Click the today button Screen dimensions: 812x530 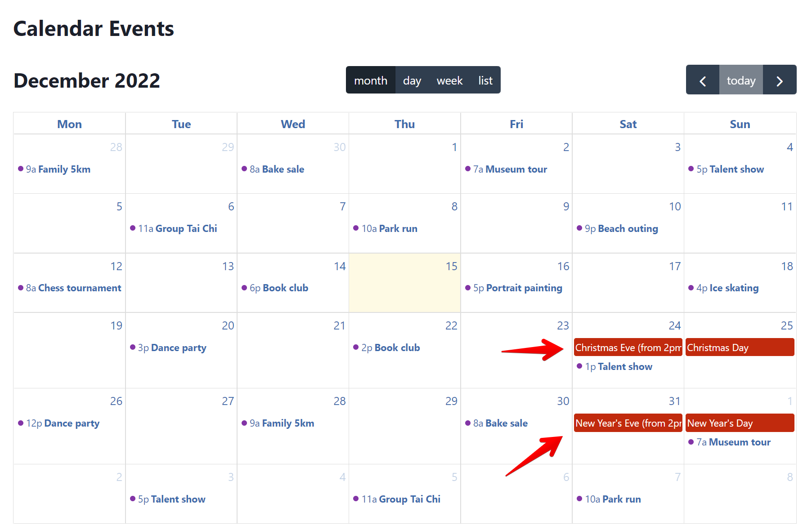pyautogui.click(x=741, y=80)
